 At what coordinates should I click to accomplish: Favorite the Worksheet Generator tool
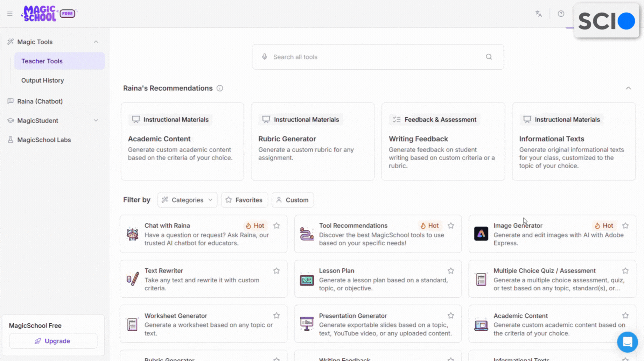pyautogui.click(x=276, y=316)
